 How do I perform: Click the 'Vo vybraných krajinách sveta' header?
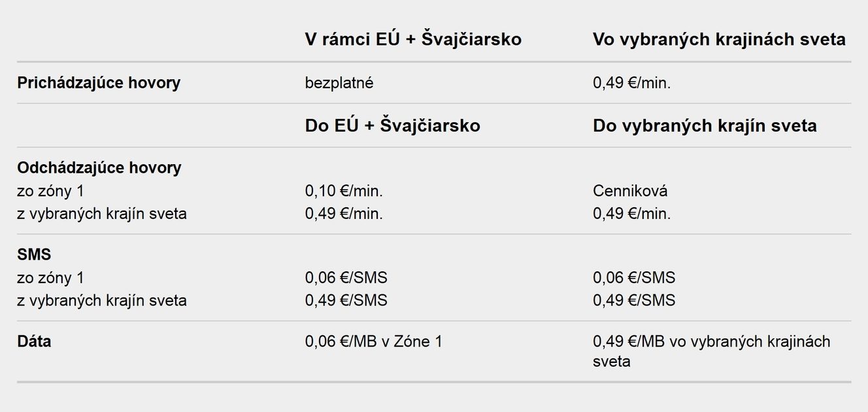click(719, 40)
